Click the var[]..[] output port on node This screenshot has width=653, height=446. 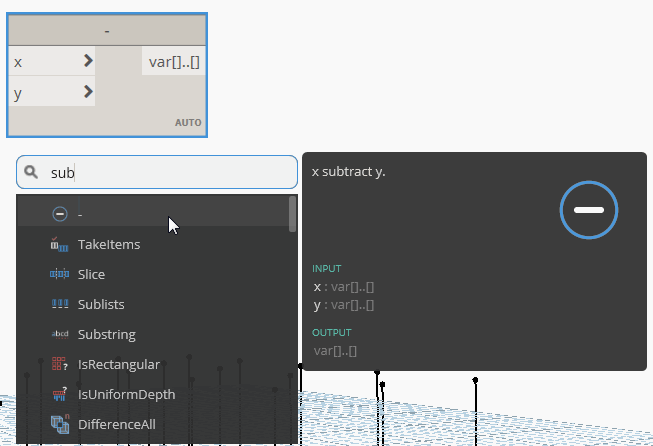(x=174, y=62)
